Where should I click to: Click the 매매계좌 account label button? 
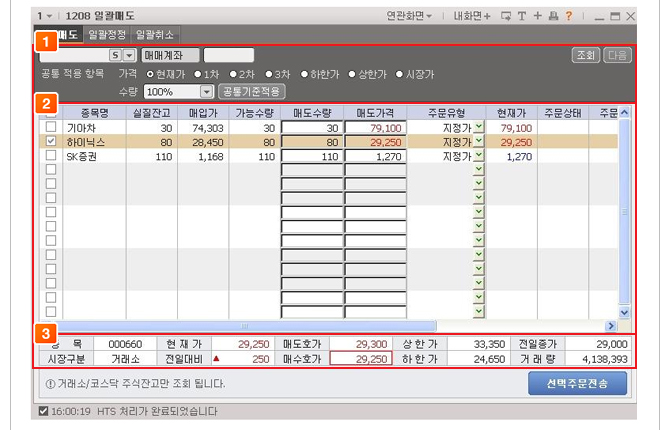(170, 55)
